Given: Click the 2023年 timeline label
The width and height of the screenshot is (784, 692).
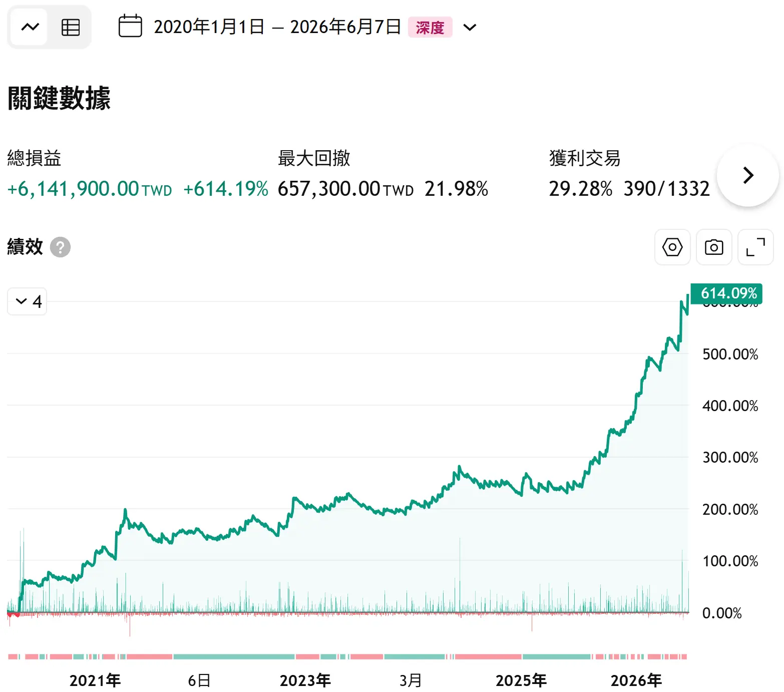Looking at the screenshot, I should [x=305, y=680].
